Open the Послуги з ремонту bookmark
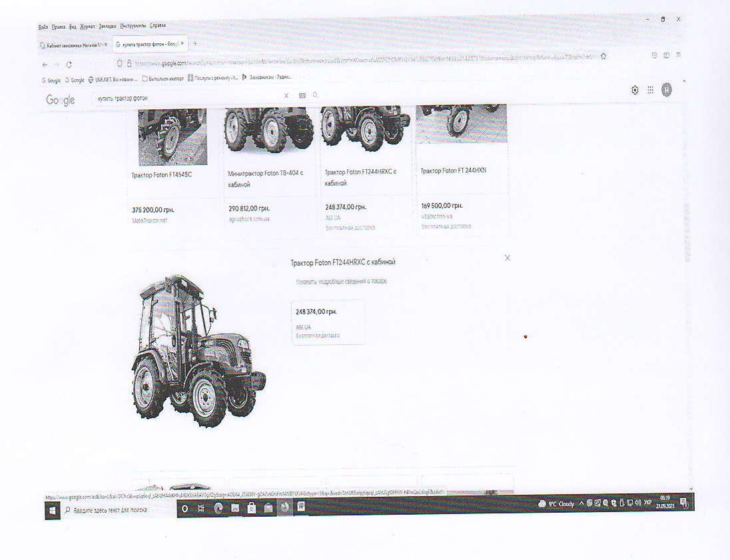Viewport: 730px width, 560px height. [x=212, y=78]
